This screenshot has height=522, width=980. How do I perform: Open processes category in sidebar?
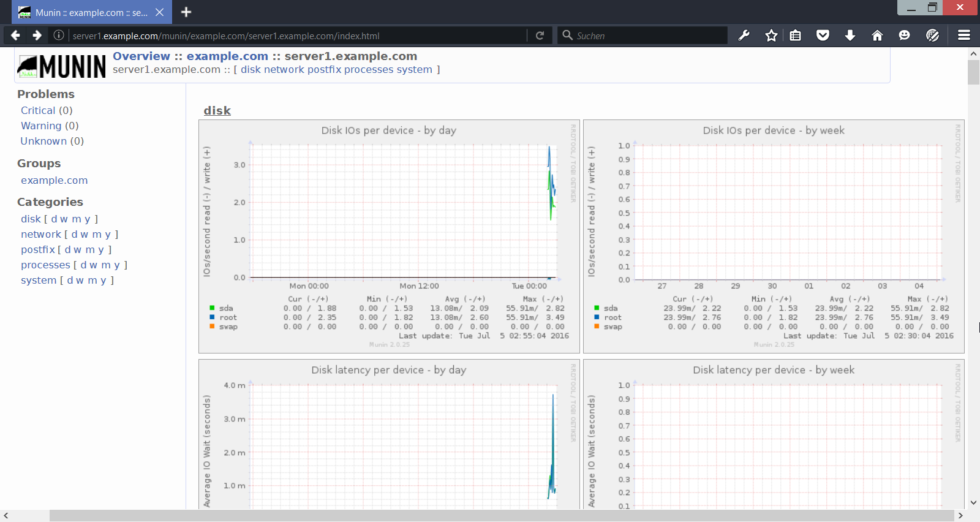pos(45,265)
